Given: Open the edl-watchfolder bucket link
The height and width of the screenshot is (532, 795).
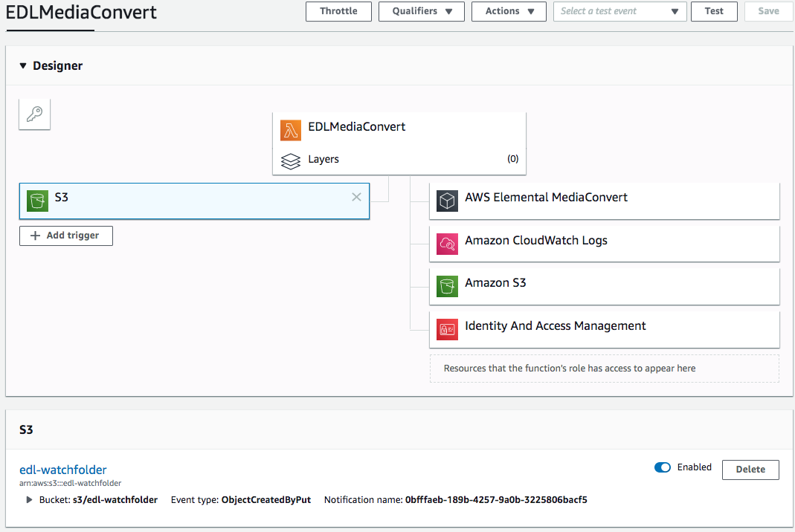Looking at the screenshot, I should point(63,470).
